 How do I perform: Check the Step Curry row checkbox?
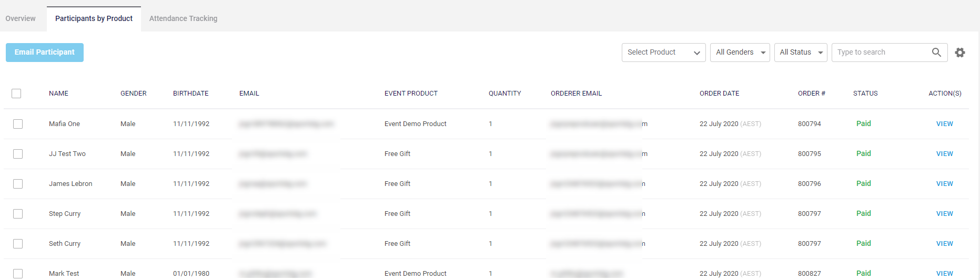click(18, 214)
